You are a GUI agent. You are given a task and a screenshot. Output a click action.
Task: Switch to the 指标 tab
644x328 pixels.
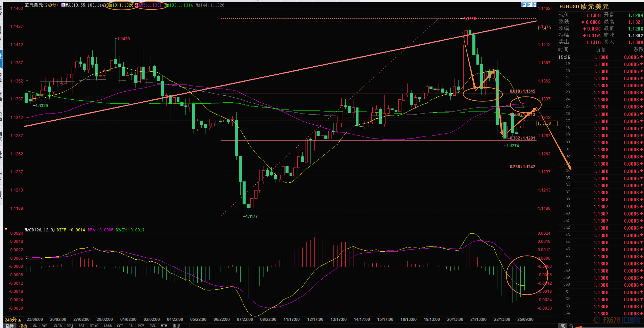click(x=9, y=326)
